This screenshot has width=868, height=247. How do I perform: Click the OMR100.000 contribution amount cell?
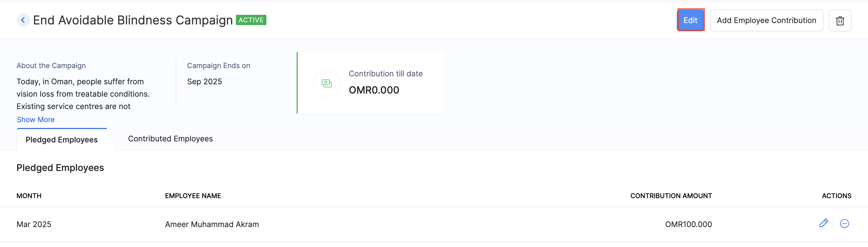click(x=688, y=224)
